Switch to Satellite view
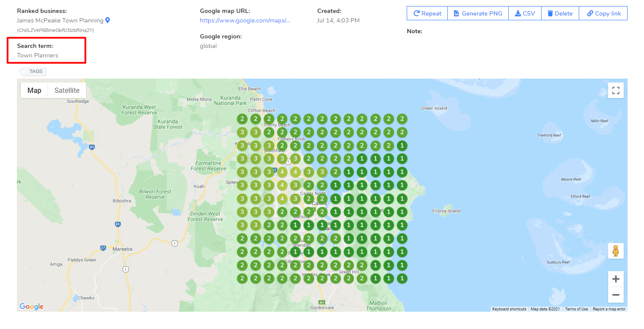 [x=67, y=90]
